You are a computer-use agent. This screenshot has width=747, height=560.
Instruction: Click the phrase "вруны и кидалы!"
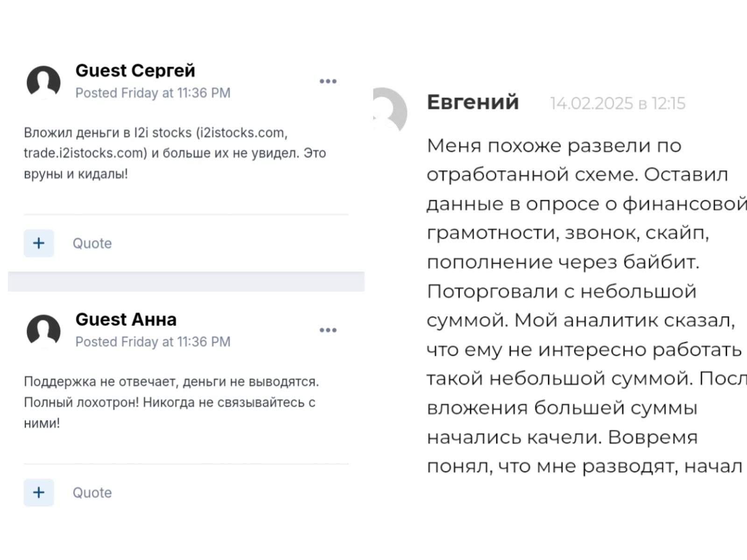tap(76, 174)
